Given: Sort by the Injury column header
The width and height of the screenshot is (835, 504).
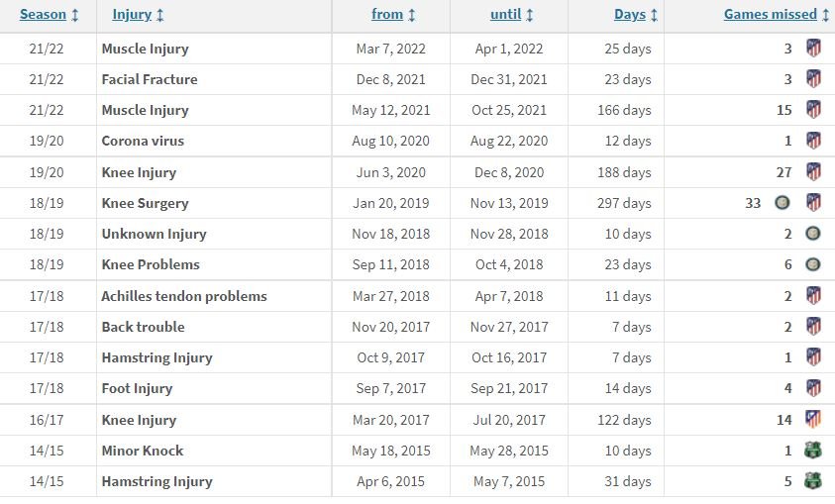Looking at the screenshot, I should (132, 15).
